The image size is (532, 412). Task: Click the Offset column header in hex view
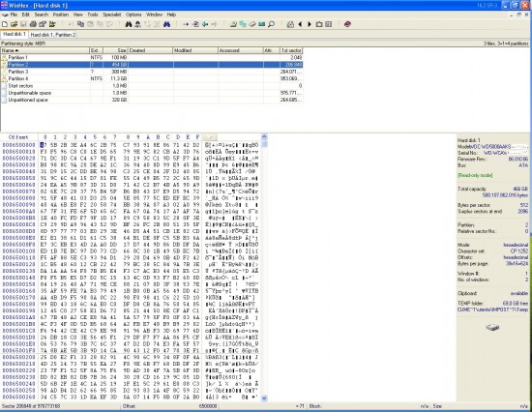coord(18,137)
